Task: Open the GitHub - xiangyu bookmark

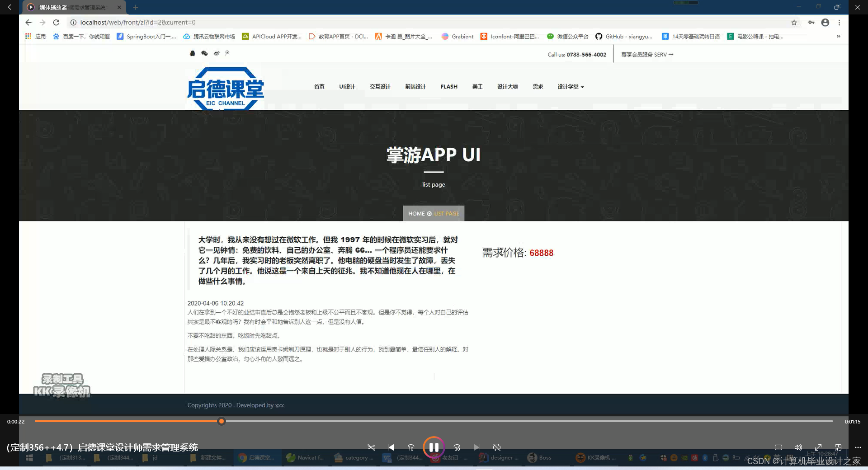Action: (x=624, y=37)
